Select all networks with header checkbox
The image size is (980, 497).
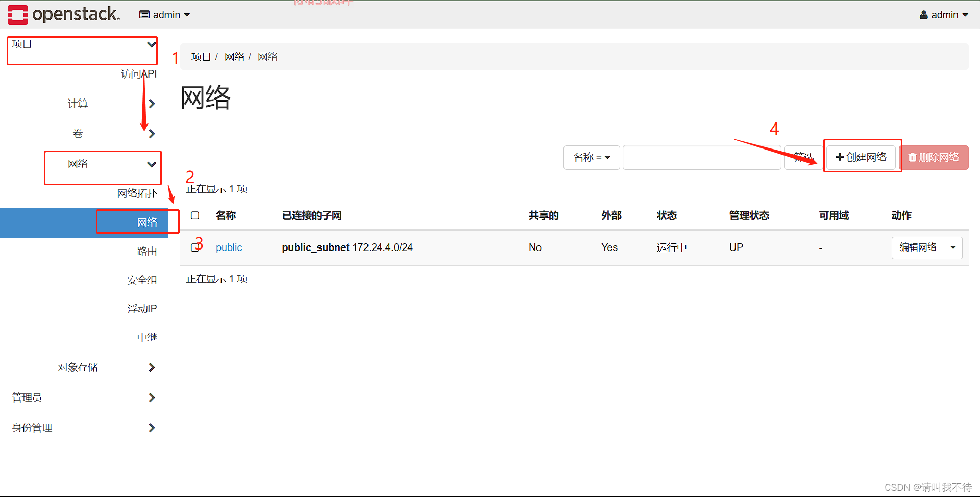(195, 215)
